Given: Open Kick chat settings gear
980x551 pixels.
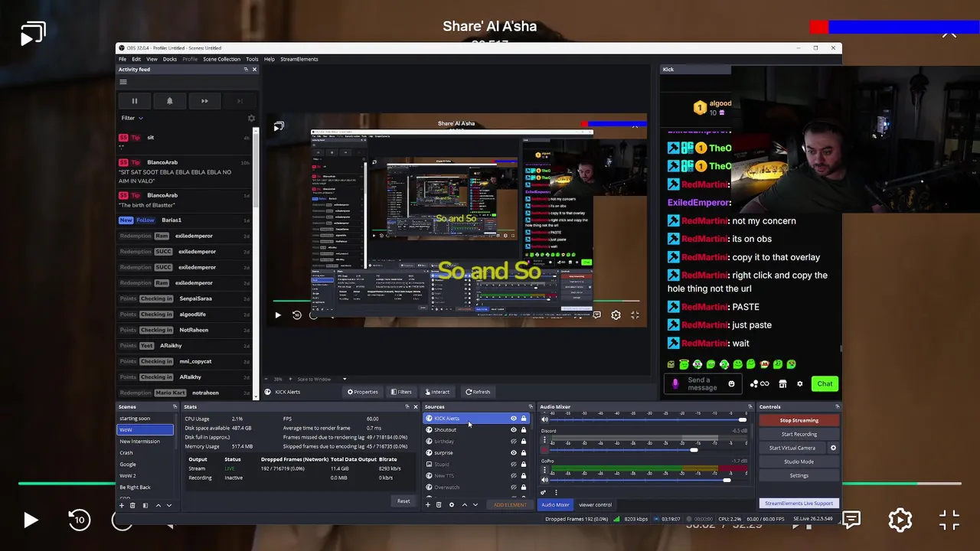Looking at the screenshot, I should click(800, 383).
